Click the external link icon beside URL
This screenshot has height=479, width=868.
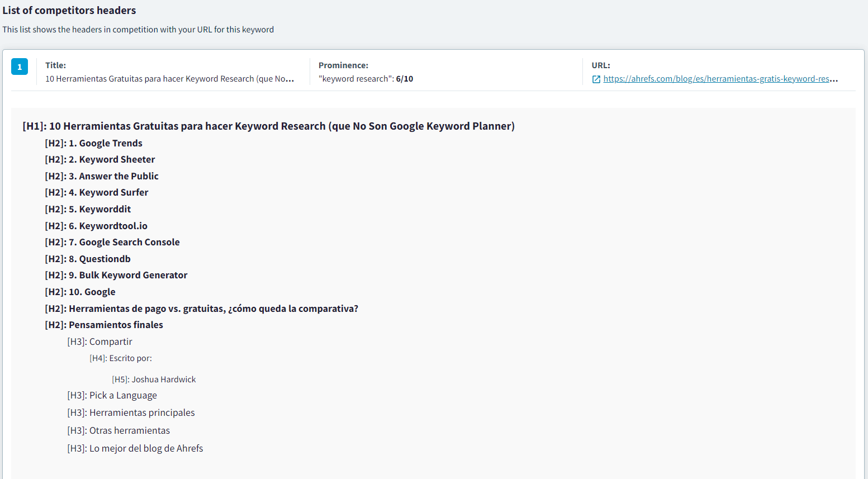coord(596,79)
